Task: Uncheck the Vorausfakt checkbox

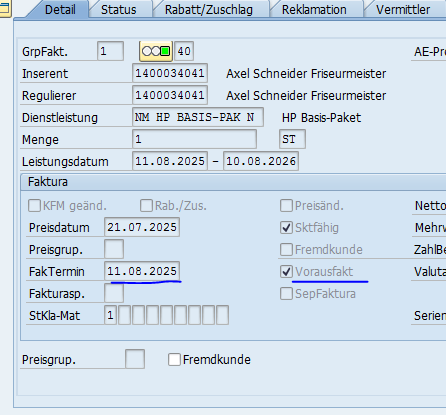Action: [x=286, y=272]
